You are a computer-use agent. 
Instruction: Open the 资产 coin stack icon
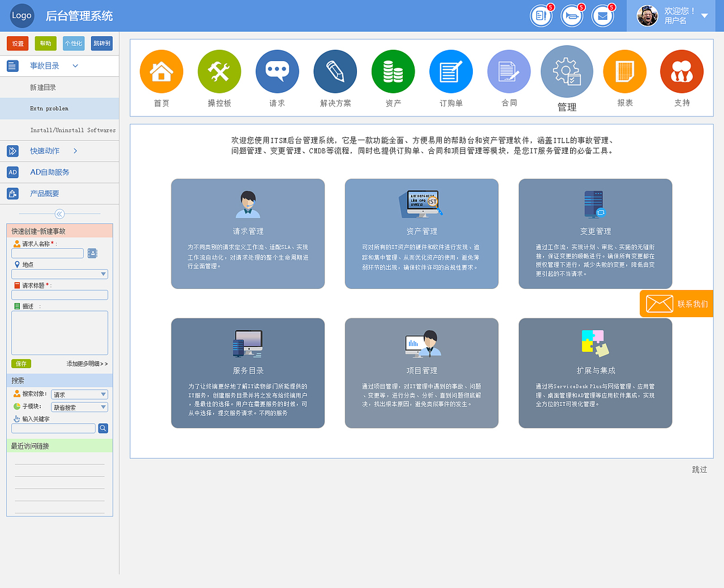click(x=393, y=72)
